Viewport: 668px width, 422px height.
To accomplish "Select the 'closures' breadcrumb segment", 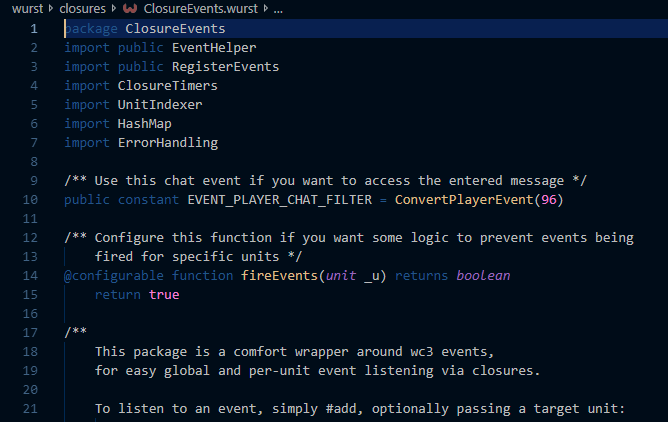I will (x=82, y=8).
